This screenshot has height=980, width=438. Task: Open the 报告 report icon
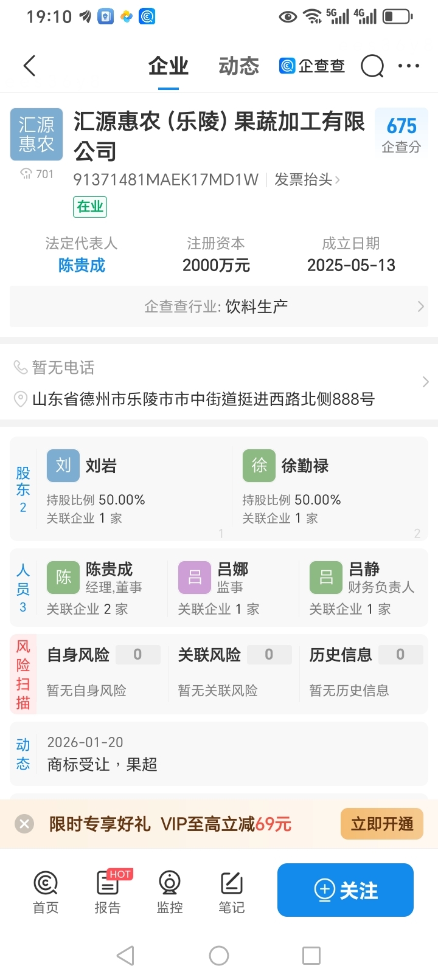click(x=108, y=891)
